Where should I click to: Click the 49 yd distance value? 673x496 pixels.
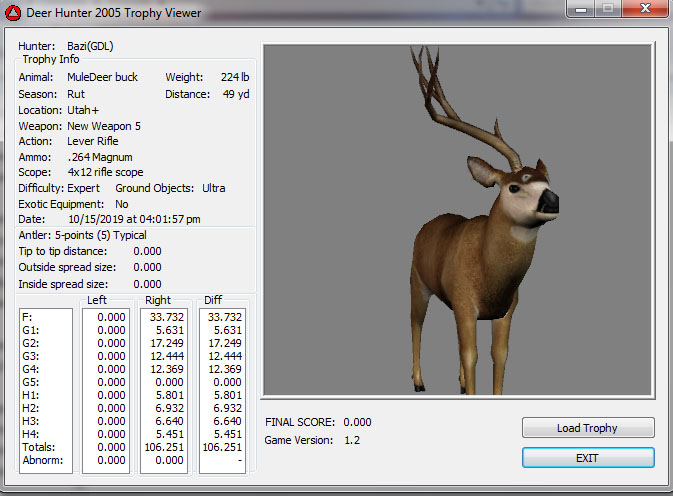[236, 94]
